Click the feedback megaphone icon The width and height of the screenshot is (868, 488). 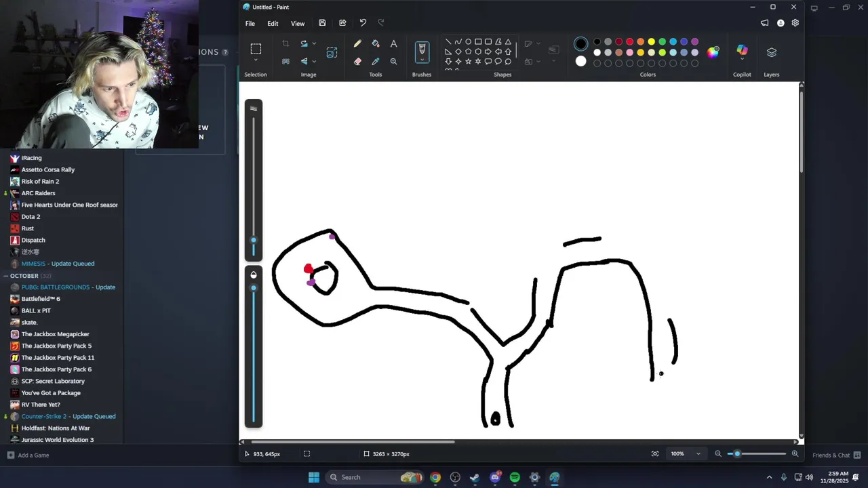765,23
